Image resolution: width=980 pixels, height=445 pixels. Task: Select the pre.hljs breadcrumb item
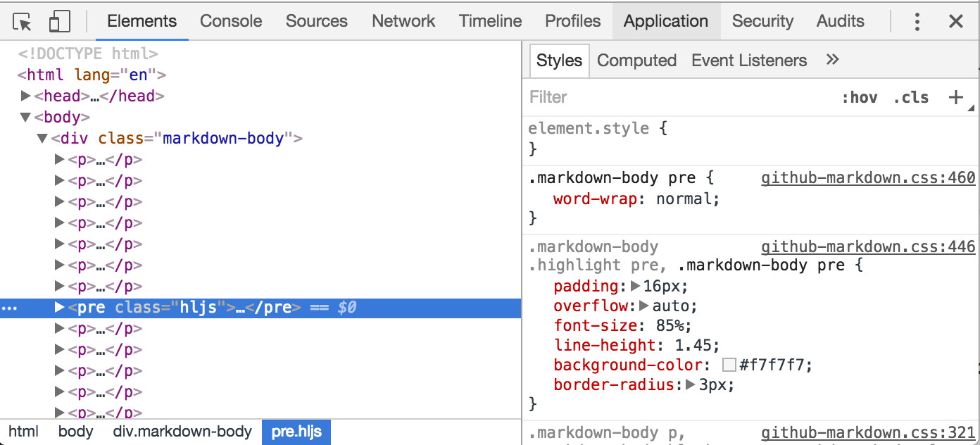(x=296, y=432)
